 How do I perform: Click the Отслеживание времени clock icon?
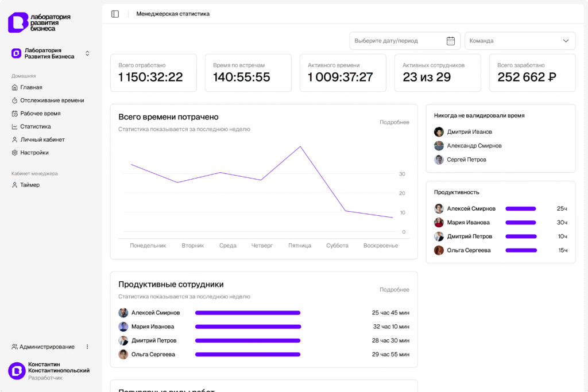pos(15,100)
